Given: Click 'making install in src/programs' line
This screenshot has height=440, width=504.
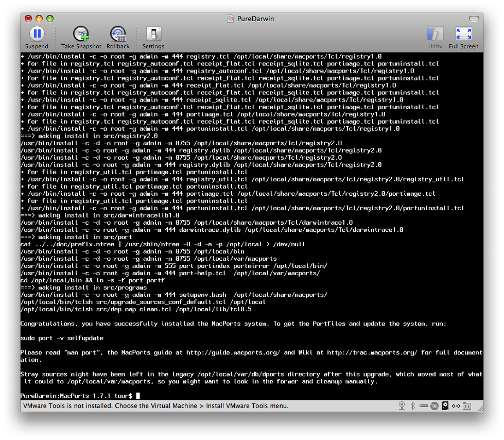Looking at the screenshot, I should (x=83, y=287).
